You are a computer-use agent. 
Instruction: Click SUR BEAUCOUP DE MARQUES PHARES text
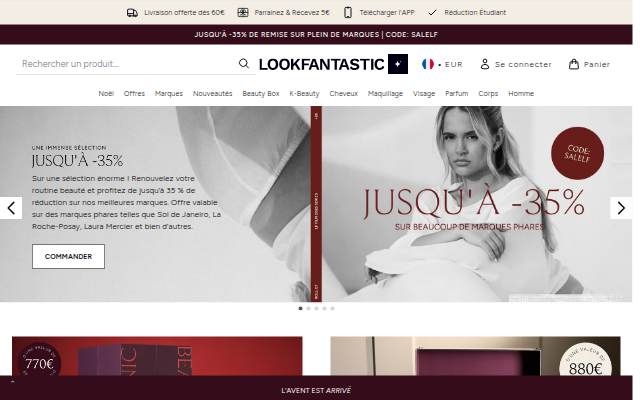(x=469, y=227)
